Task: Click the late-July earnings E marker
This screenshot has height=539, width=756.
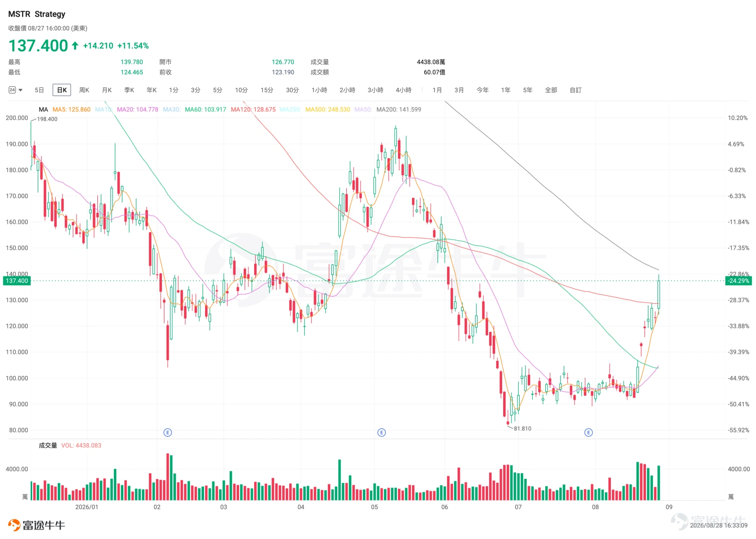Action: 588,432
